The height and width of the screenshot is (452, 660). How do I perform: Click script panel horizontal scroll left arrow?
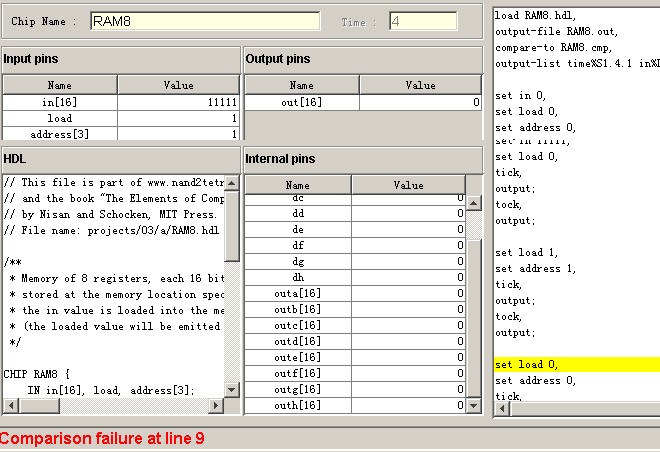[502, 406]
